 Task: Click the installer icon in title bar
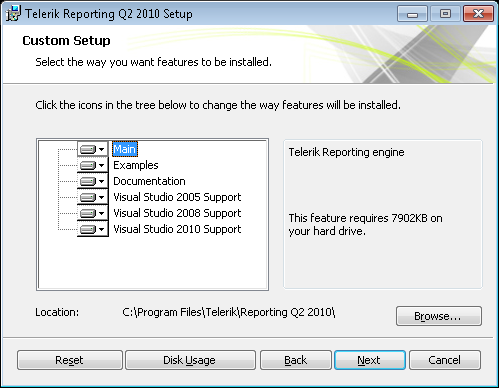13,14
